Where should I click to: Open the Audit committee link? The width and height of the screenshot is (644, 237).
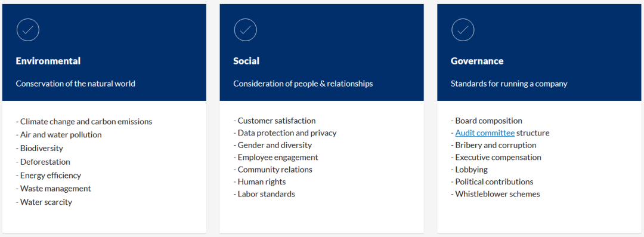(485, 133)
